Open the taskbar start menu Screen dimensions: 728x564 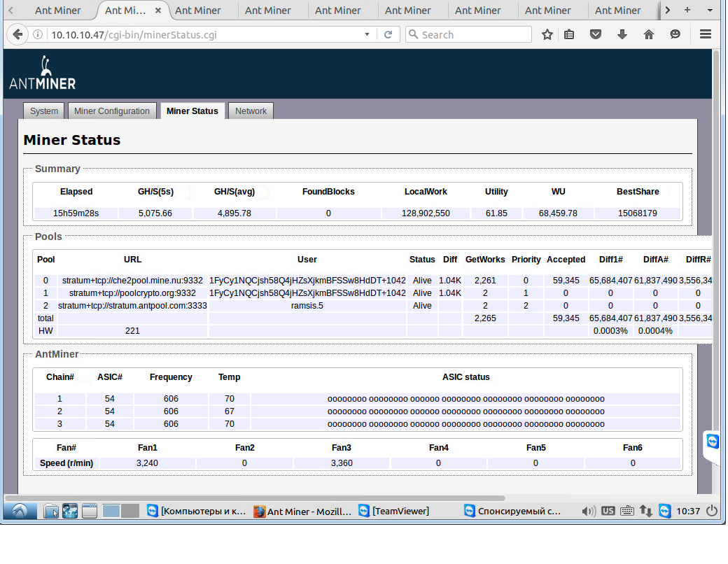pyautogui.click(x=20, y=511)
